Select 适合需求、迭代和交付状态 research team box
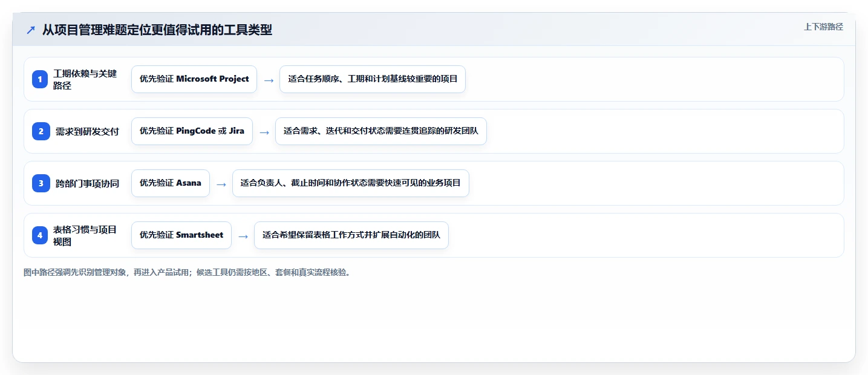The height and width of the screenshot is (375, 868). tap(381, 131)
